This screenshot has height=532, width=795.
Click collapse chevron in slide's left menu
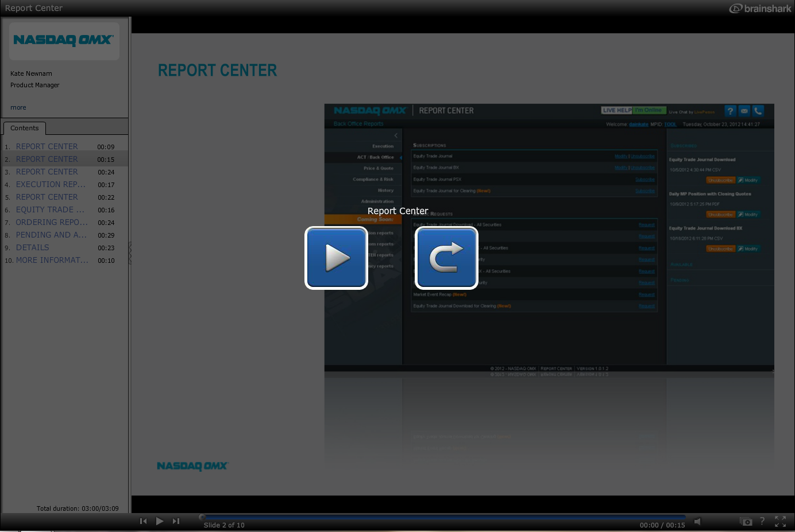396,135
